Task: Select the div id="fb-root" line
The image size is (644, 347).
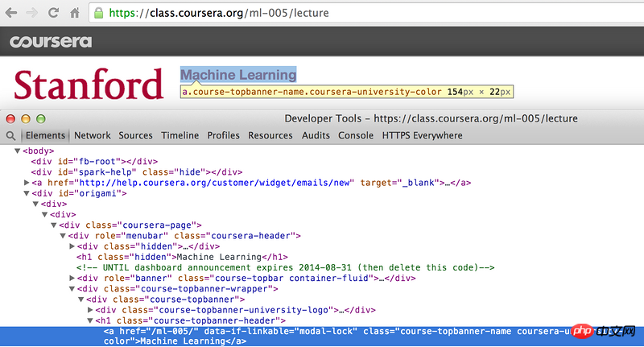Action: click(x=94, y=161)
